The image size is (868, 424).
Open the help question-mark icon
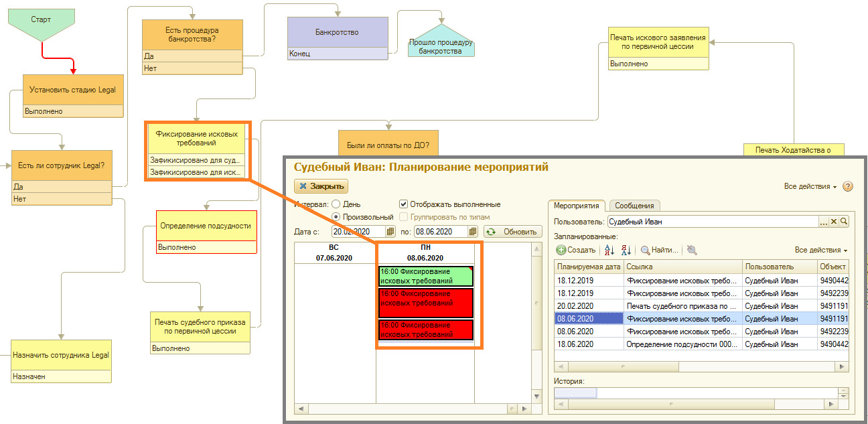(x=848, y=186)
